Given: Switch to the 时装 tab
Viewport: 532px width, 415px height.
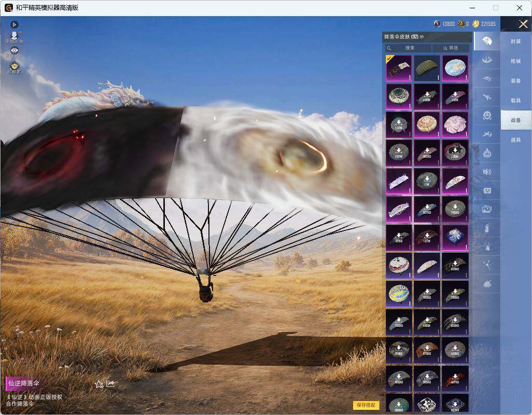Looking at the screenshot, I should click(516, 41).
